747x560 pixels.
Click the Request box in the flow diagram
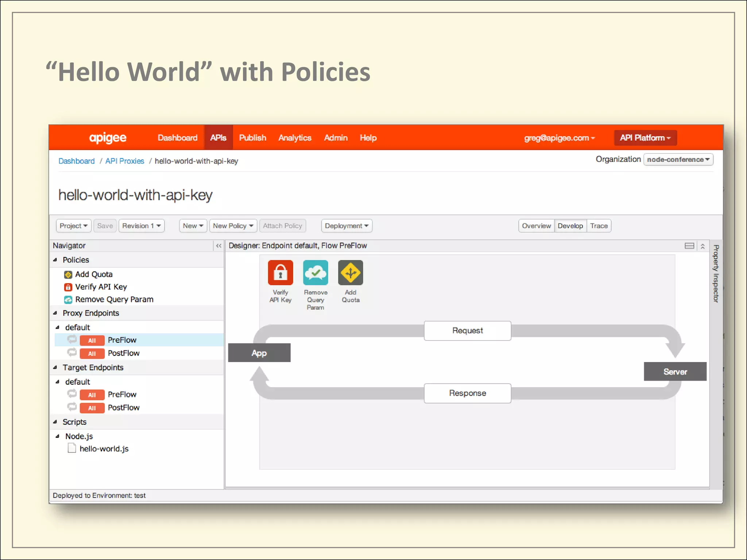click(x=467, y=331)
